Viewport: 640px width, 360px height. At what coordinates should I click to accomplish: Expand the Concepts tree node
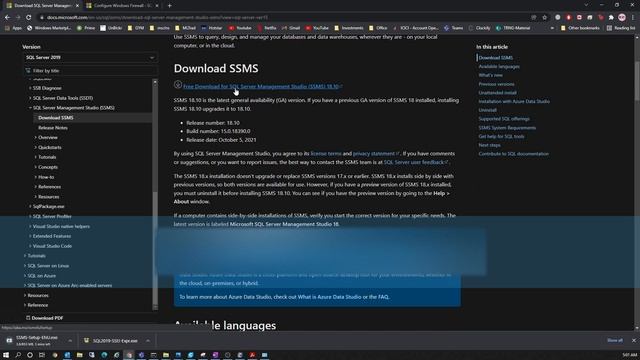point(36,167)
